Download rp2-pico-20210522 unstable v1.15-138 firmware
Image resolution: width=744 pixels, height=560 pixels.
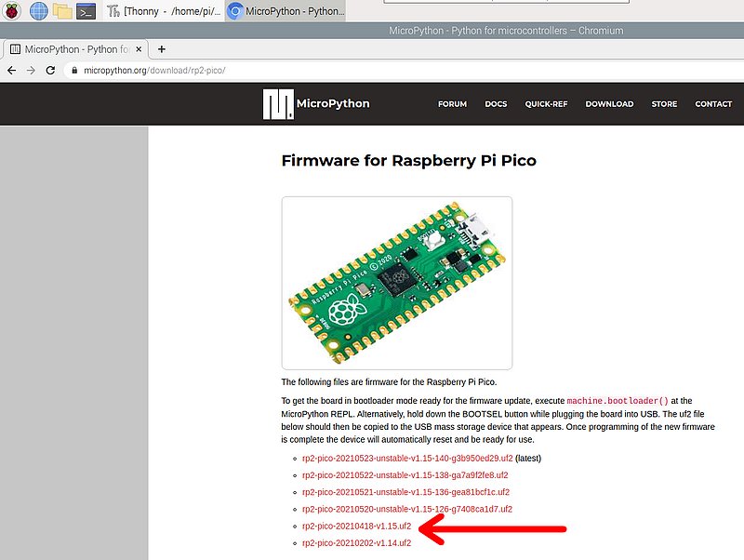tap(405, 475)
